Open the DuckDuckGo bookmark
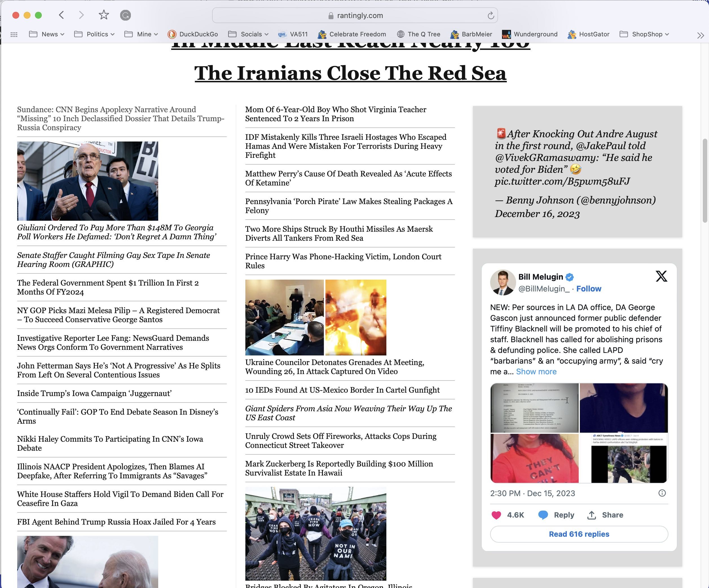Screen dimensions: 709x588 tap(193, 34)
